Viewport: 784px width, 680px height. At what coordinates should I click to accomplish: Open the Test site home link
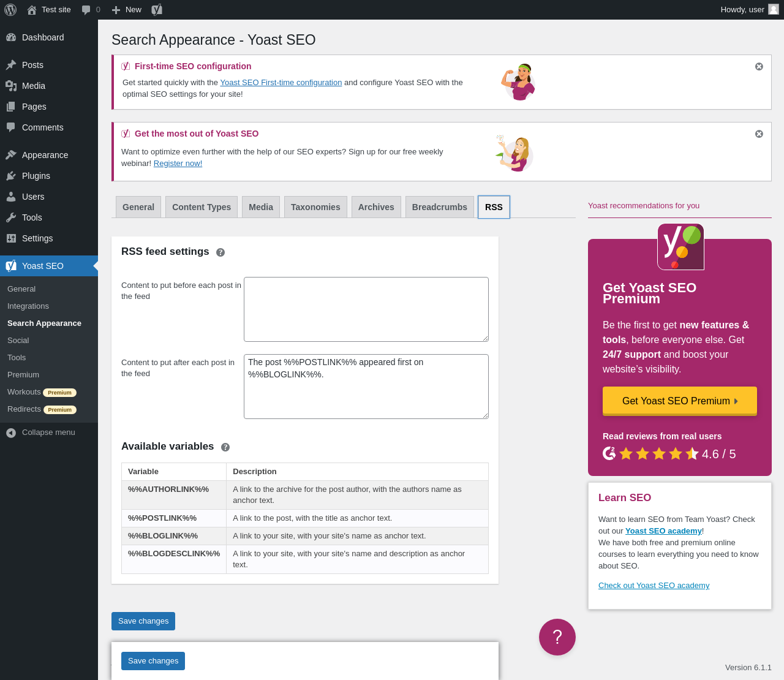click(49, 10)
